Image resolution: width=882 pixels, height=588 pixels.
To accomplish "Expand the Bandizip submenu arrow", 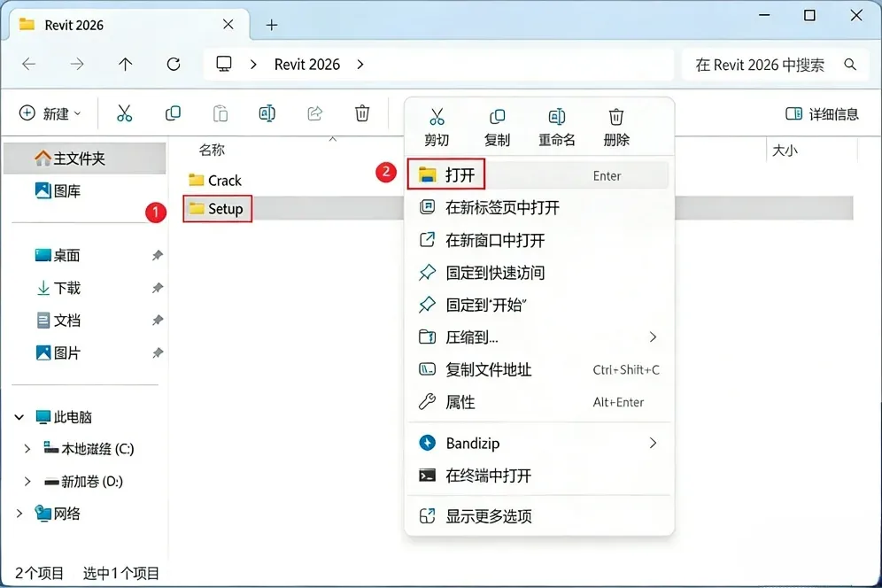I will click(x=653, y=444).
